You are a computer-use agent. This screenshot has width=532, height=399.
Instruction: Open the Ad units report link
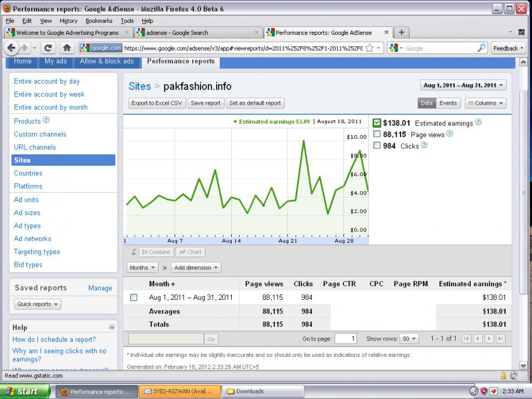coord(26,199)
